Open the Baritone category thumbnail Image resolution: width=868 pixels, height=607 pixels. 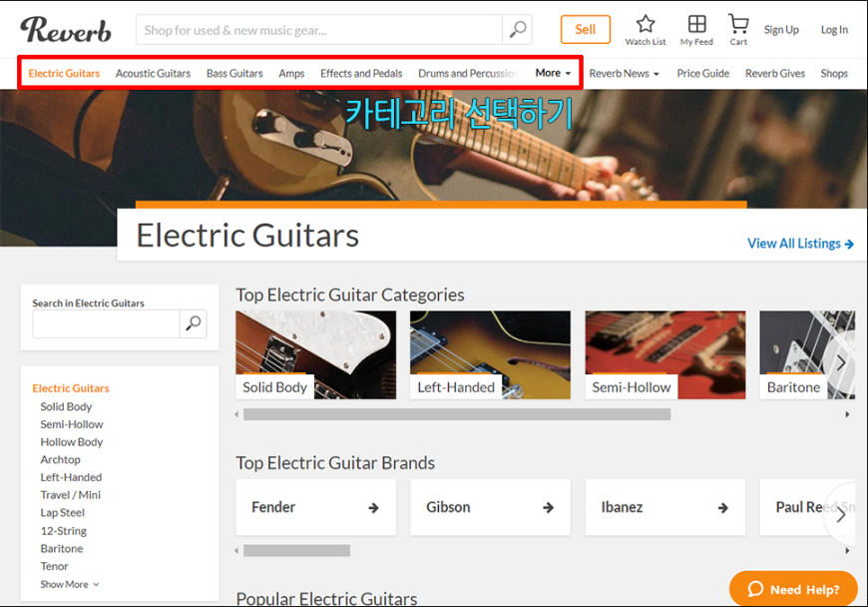(807, 355)
